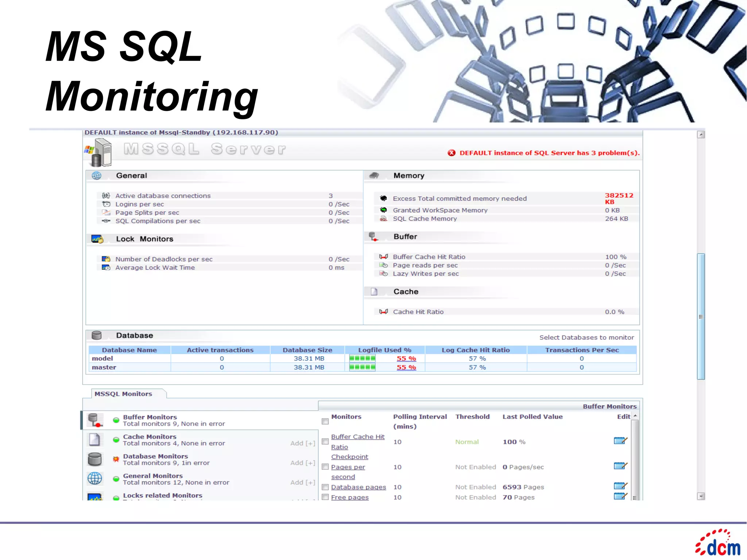Click the Database section cylinder icon
747x560 pixels.
click(97, 335)
